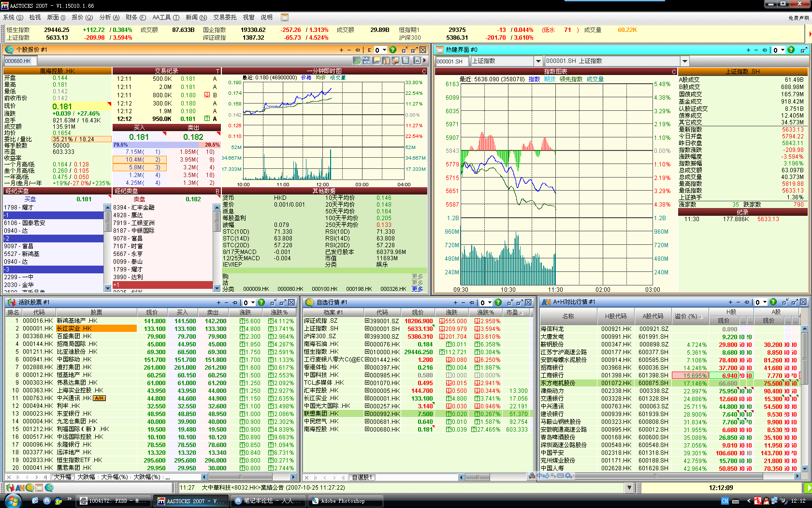Click the notebook icon beside 说明 menu
812x508 pixels.
click(x=285, y=17)
